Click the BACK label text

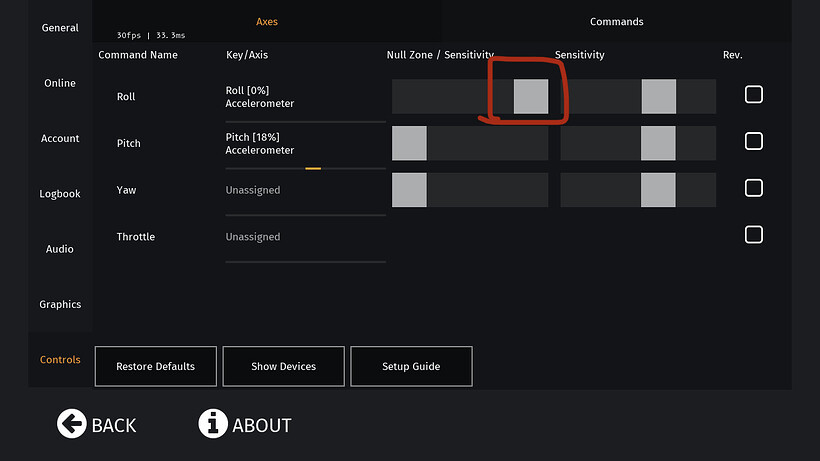(x=114, y=425)
